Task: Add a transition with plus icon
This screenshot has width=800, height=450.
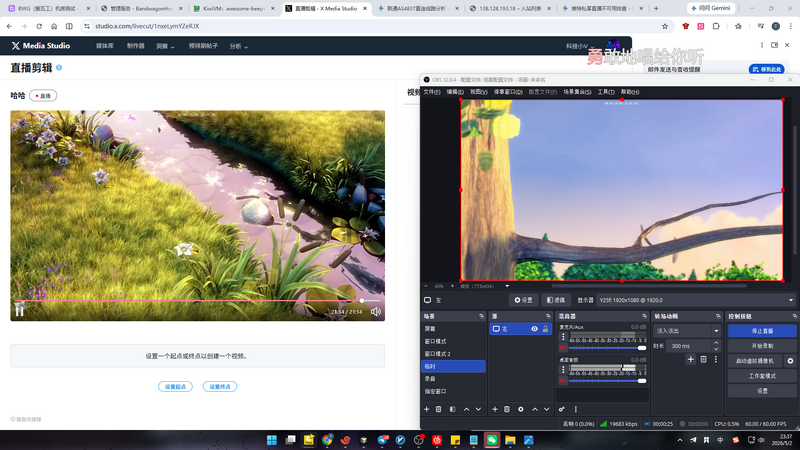Action: [x=690, y=359]
